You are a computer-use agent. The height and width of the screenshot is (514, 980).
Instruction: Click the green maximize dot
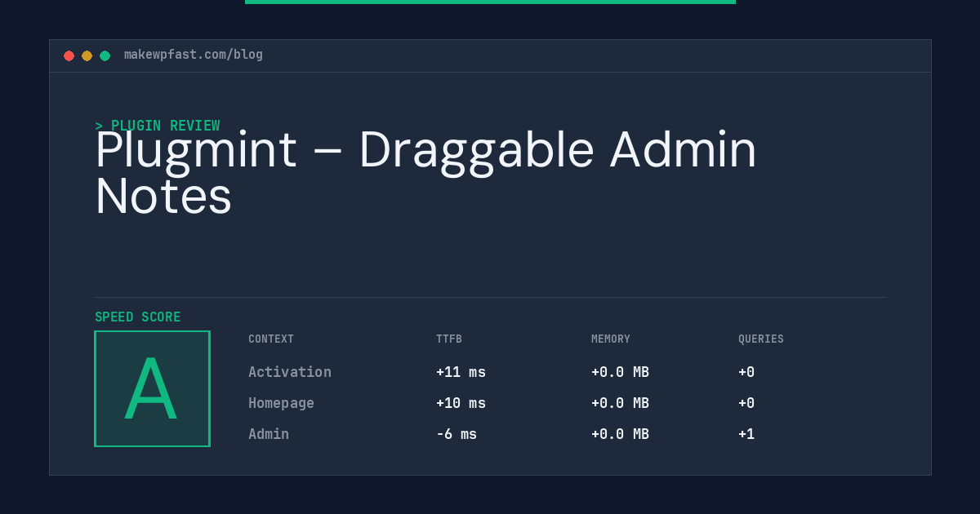coord(105,55)
